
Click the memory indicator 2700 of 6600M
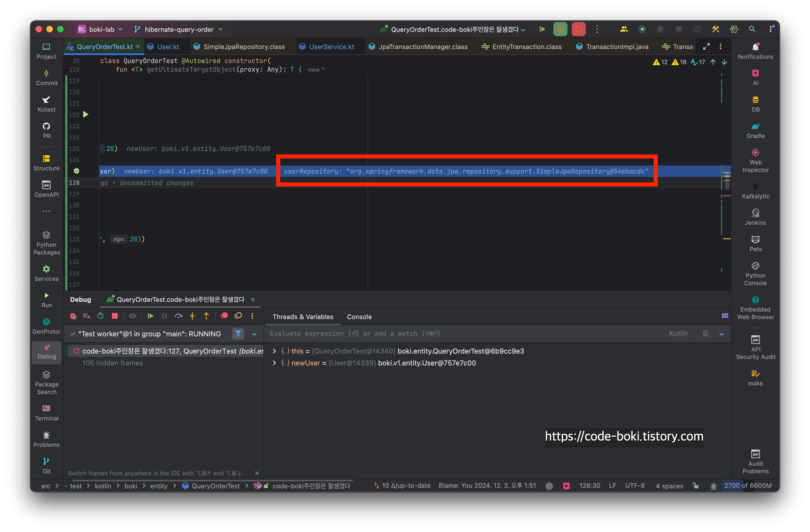coord(747,485)
